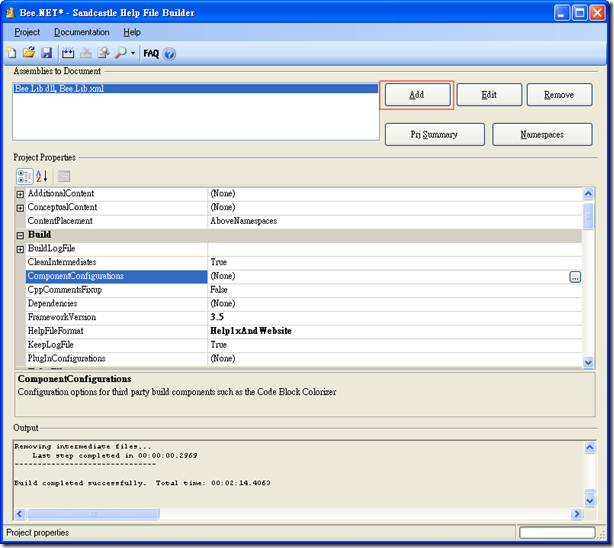Click Output pane scroll down arrow
The height and width of the screenshot is (548, 614).
click(590, 501)
